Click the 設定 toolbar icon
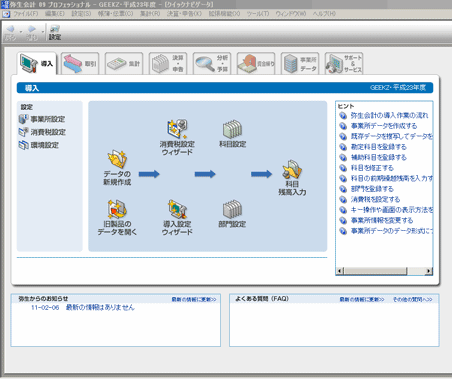 tap(55, 33)
